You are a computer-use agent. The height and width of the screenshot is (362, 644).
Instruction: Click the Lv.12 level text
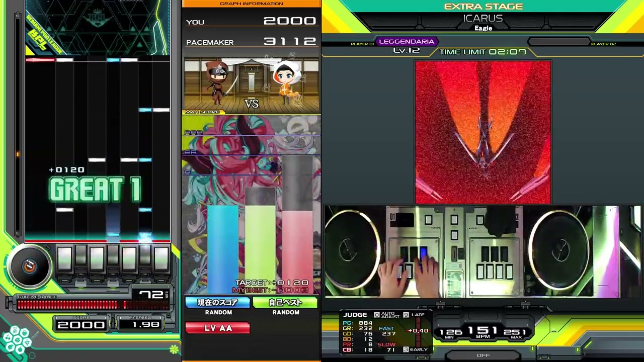click(x=407, y=51)
